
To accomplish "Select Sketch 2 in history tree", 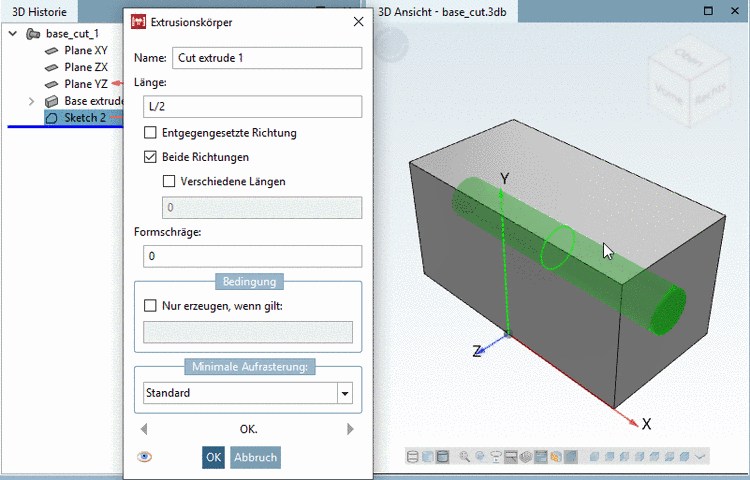I will (x=85, y=118).
